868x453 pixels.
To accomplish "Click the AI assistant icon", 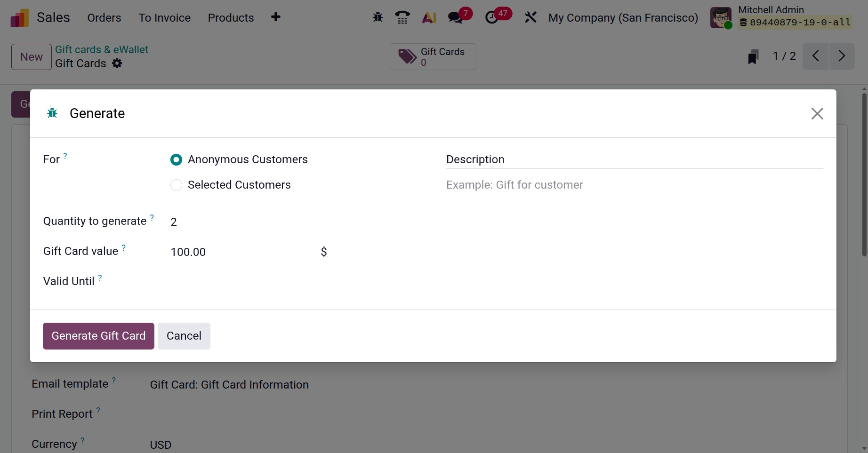I will tap(429, 17).
